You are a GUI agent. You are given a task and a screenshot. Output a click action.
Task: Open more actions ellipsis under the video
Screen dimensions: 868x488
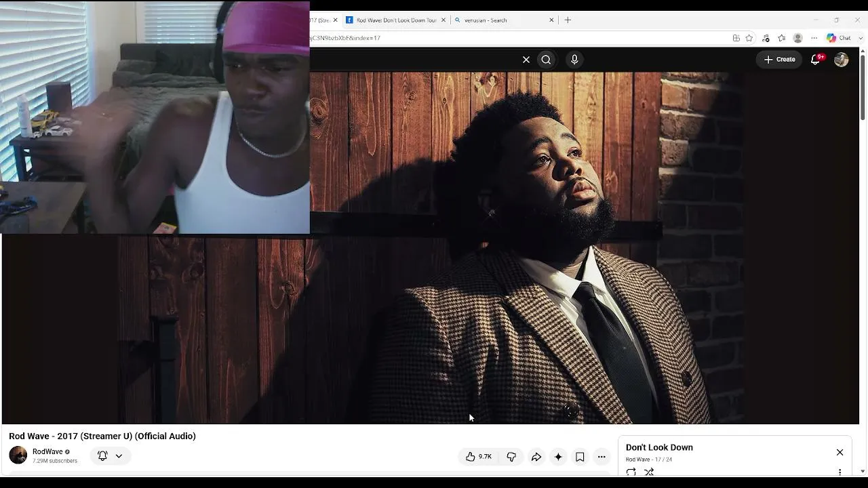point(601,457)
